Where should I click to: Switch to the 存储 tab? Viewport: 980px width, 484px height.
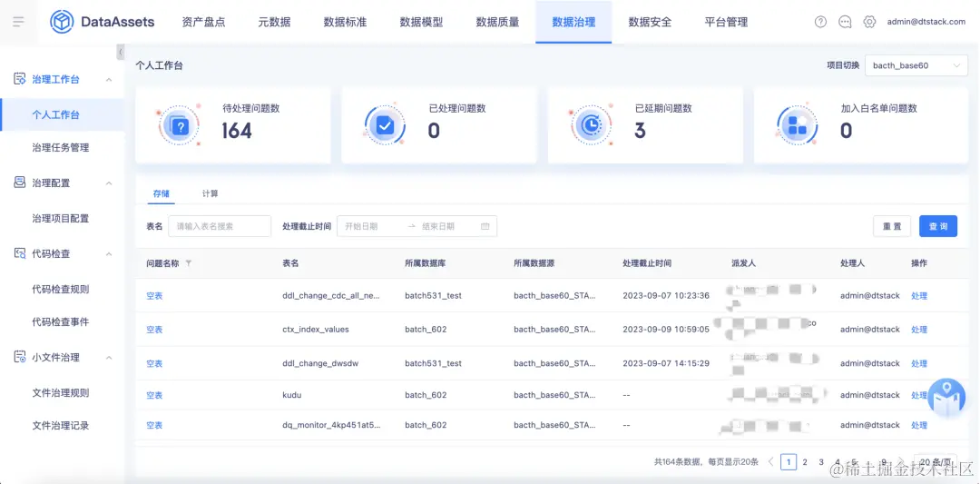162,193
